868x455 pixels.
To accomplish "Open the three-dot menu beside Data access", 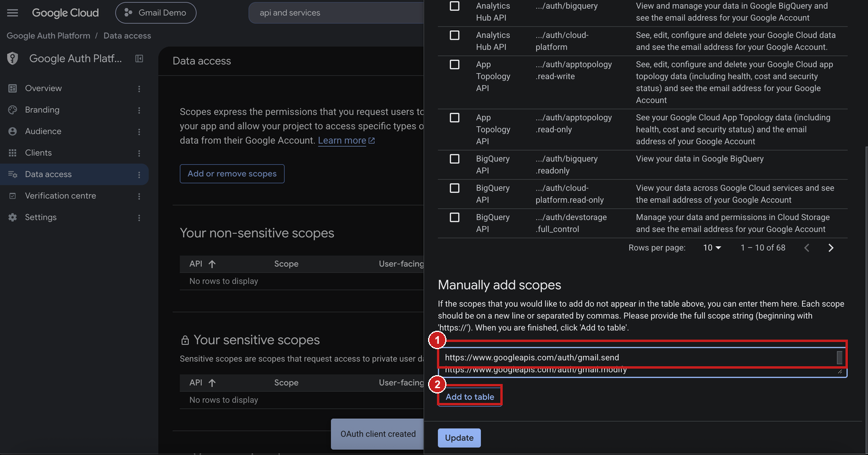I will (x=139, y=175).
